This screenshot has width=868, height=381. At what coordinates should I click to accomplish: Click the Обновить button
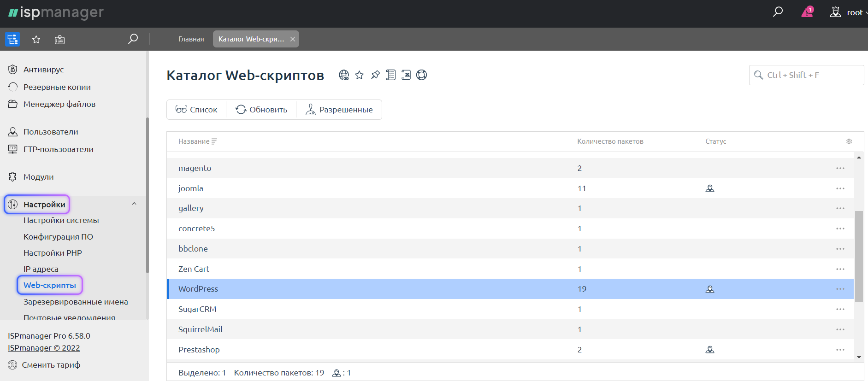(x=261, y=110)
